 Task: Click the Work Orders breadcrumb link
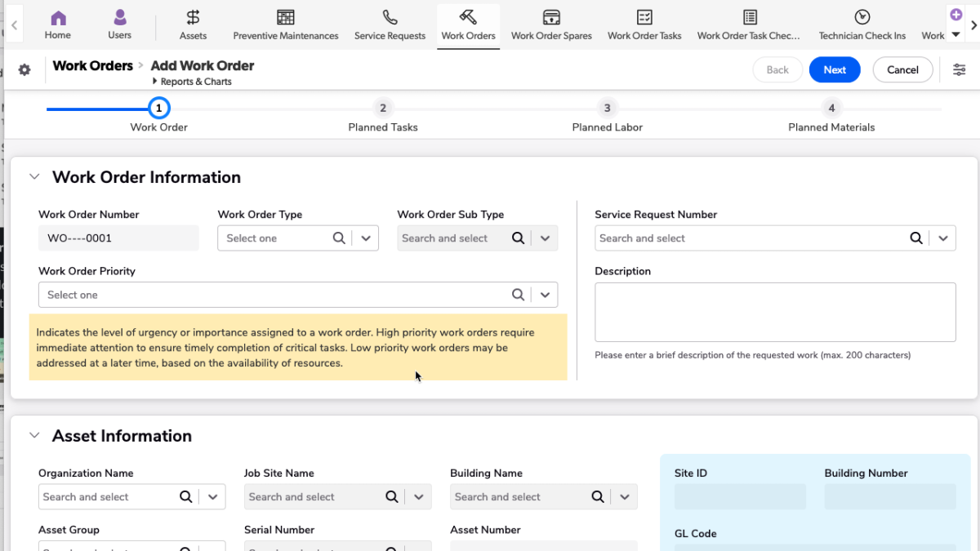(x=92, y=65)
